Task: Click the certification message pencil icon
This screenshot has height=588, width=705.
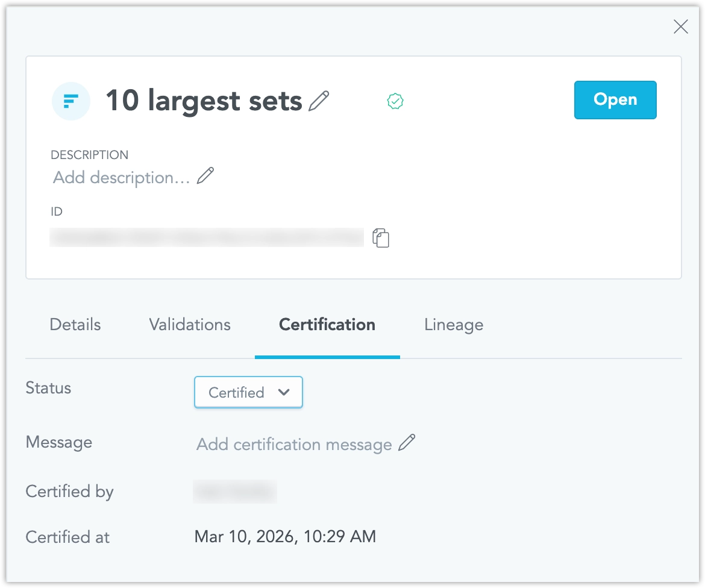Action: 407,443
